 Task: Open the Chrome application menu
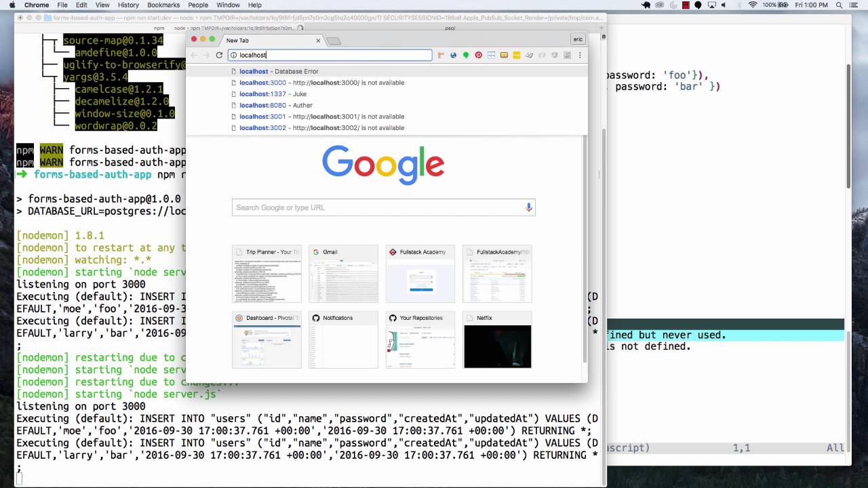(37, 5)
